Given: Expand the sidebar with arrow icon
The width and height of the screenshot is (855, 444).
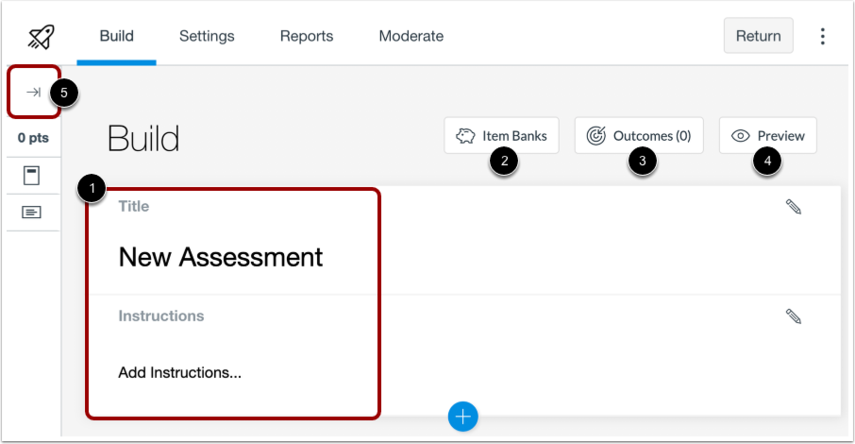Looking at the screenshot, I should 33,92.
